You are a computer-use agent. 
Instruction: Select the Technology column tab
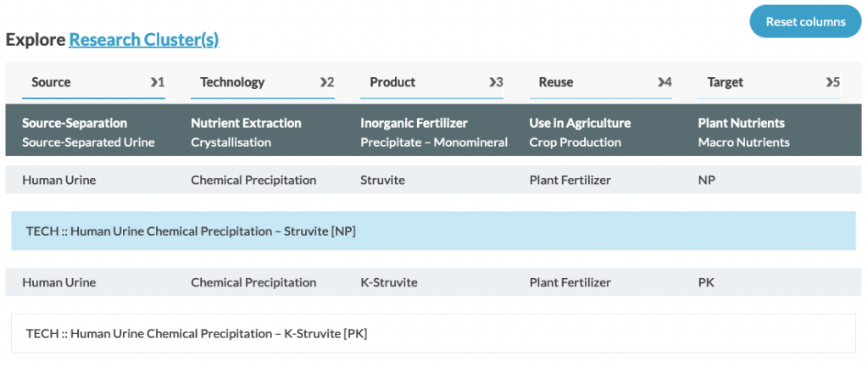tap(263, 82)
